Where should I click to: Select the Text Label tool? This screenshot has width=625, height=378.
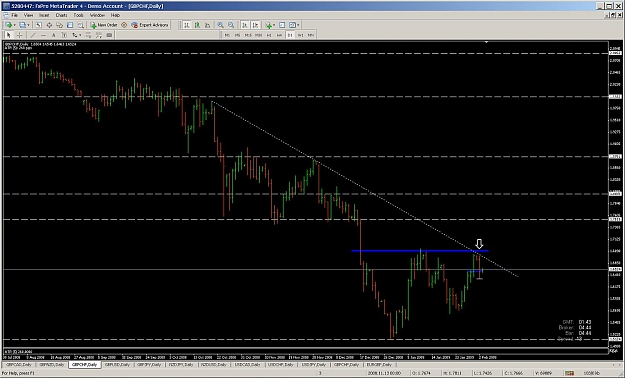pyautogui.click(x=64, y=35)
